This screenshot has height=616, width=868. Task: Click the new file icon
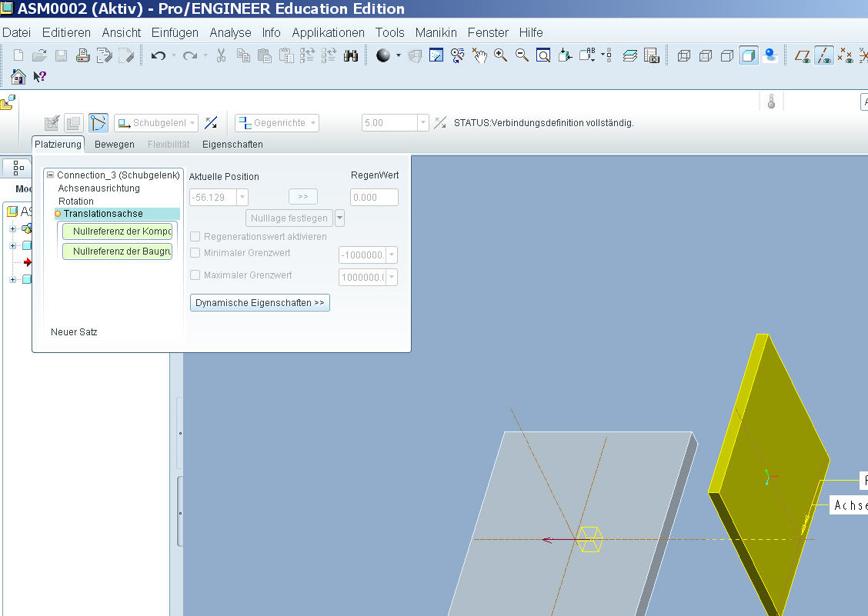pos(18,55)
